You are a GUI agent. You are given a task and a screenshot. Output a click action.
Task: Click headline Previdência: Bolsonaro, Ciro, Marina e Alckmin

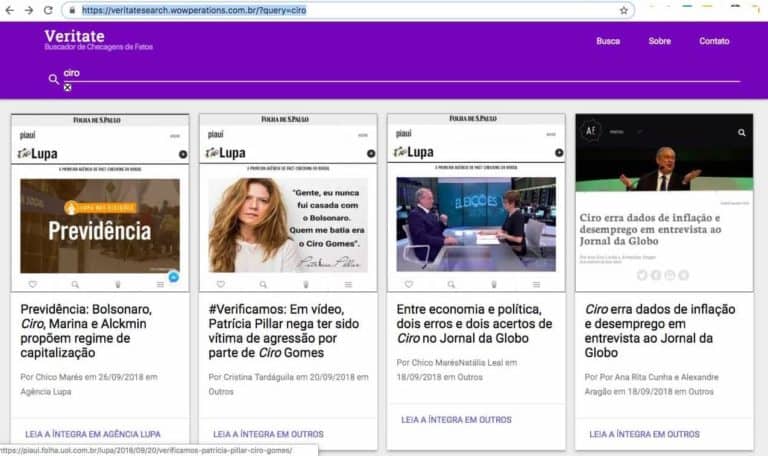[87, 331]
